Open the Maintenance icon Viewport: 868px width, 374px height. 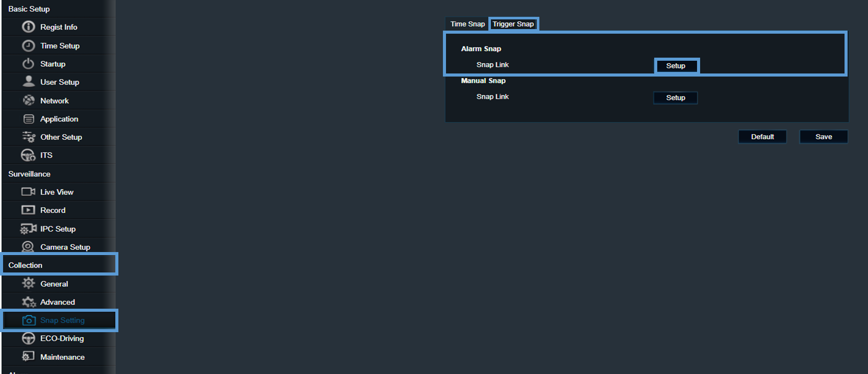click(x=28, y=357)
